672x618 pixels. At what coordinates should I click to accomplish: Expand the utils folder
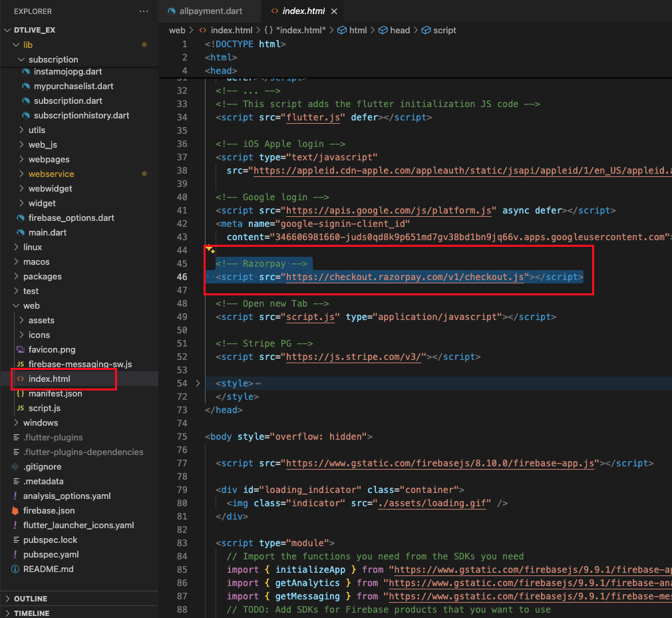pos(21,130)
